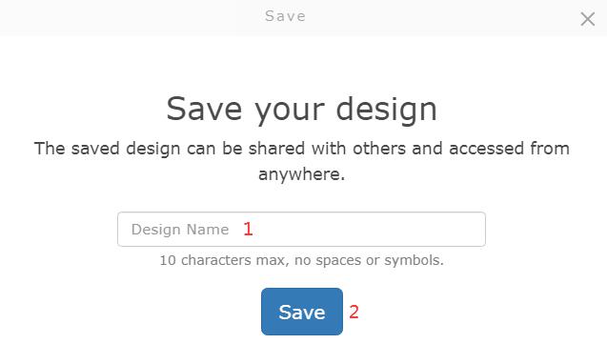Place cursor in the Design Name placeholder
The image size is (607, 364).
click(x=180, y=230)
